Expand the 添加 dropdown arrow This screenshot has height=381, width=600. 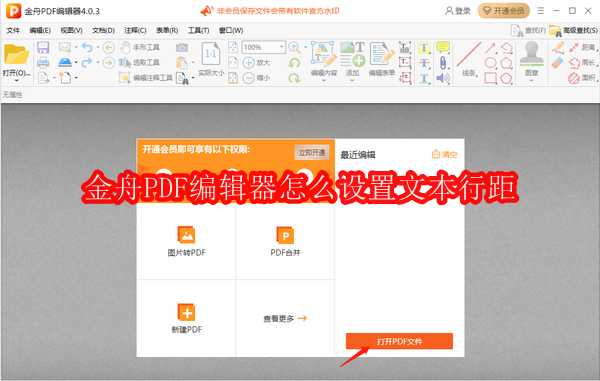[352, 80]
